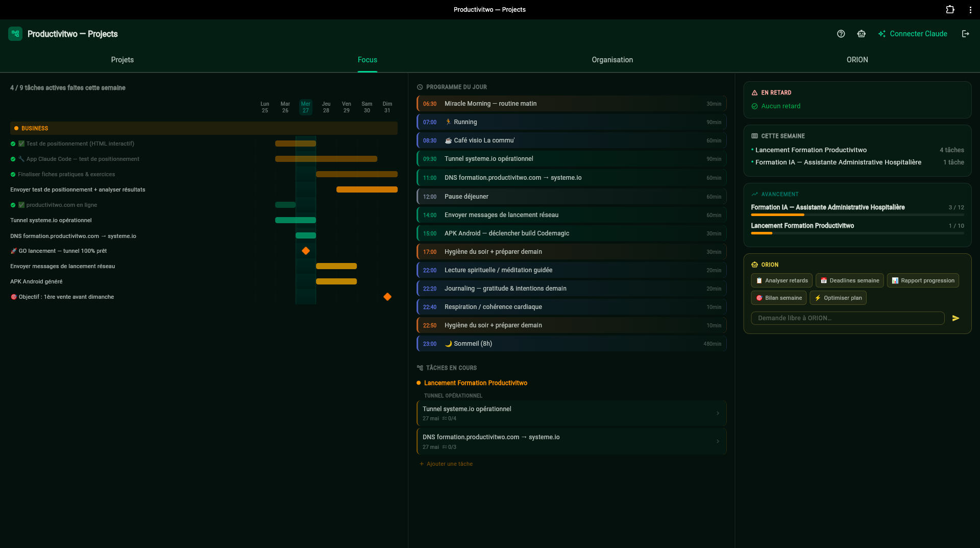Viewport: 980px width, 548px height.
Task: Click the logout icon in header
Action: [x=966, y=34]
